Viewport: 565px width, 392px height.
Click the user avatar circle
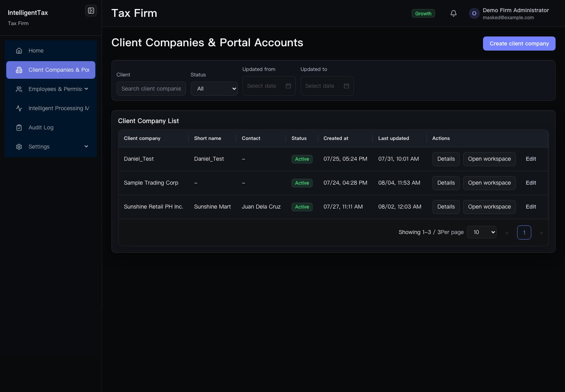point(474,13)
